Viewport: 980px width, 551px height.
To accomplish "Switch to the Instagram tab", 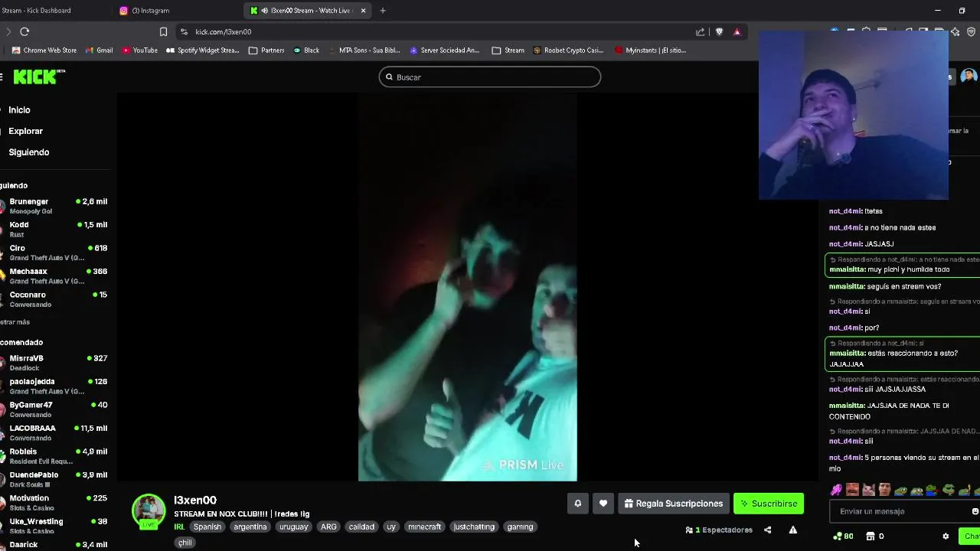I will tap(150, 11).
